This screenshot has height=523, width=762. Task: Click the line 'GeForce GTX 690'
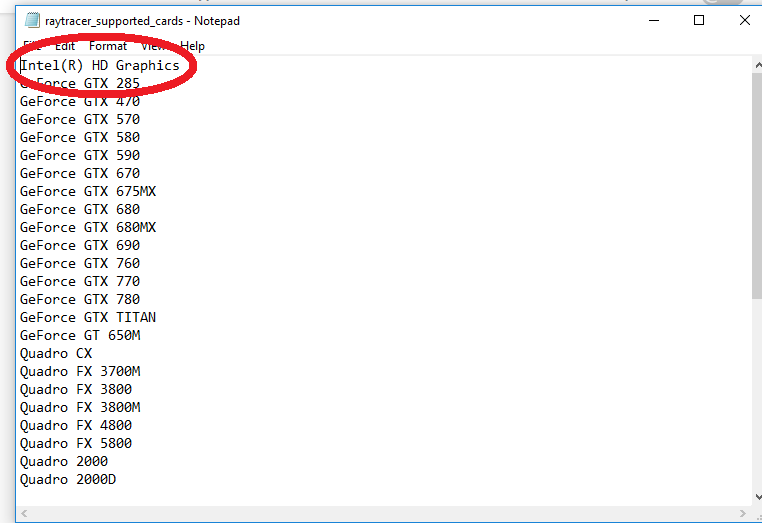coord(80,245)
